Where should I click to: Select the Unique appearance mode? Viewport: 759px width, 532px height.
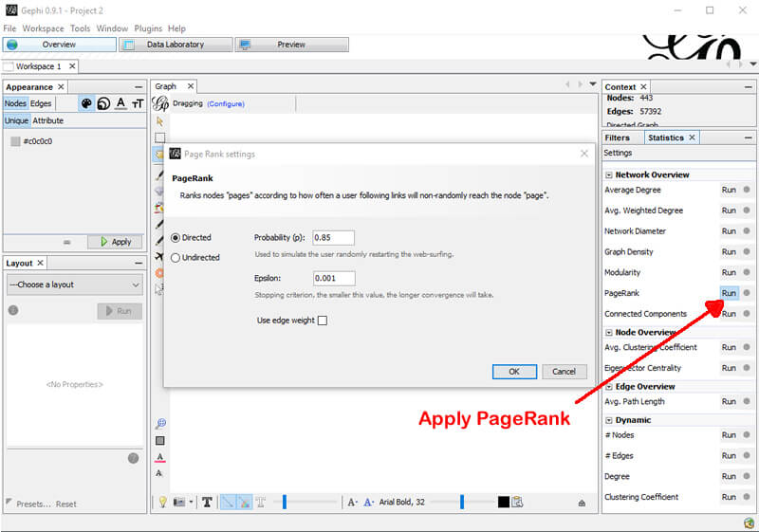[x=17, y=120]
